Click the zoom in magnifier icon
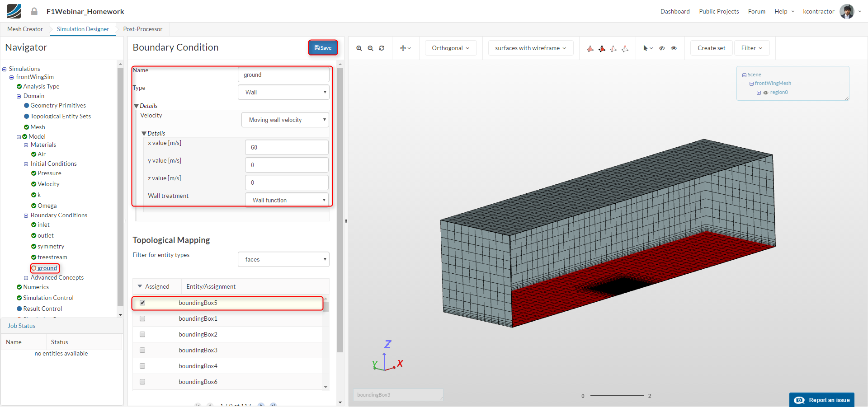The height and width of the screenshot is (407, 868). click(359, 48)
